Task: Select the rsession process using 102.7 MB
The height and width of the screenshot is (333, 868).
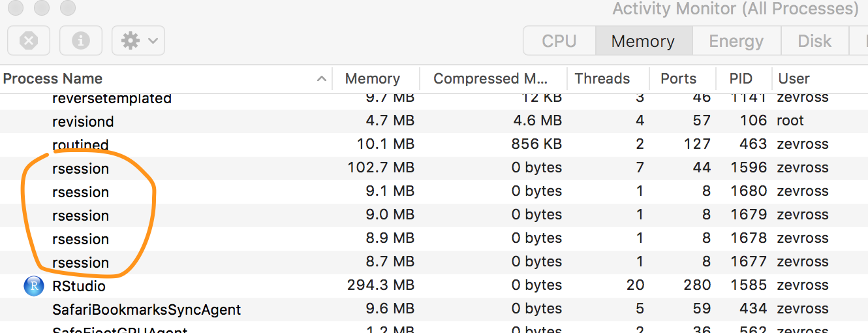Action: (434, 168)
